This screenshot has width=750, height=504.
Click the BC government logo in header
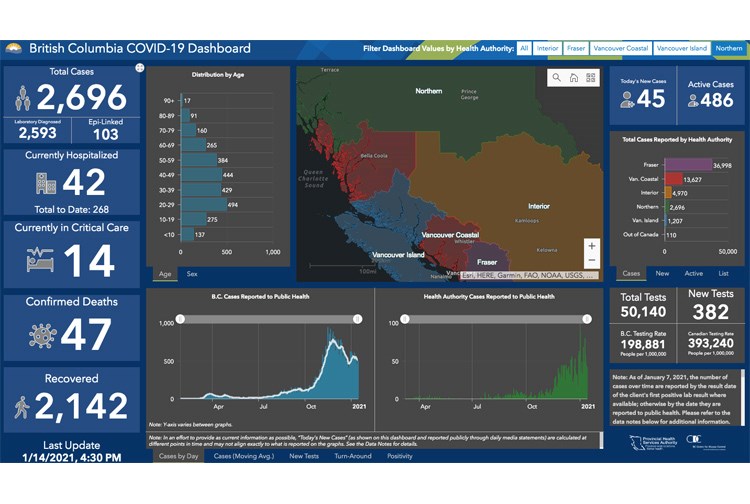click(14, 48)
